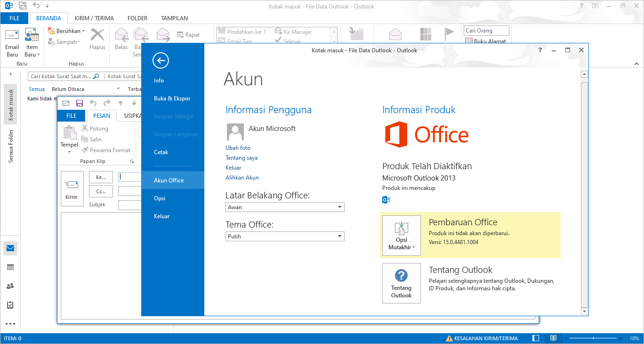Switch to reading view icon in status bar
The width and height of the screenshot is (644, 344).
click(x=553, y=338)
